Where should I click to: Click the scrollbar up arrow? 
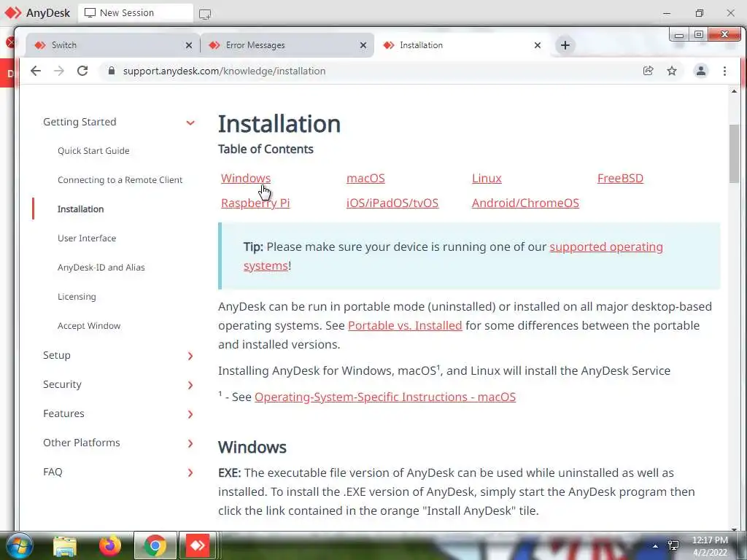pyautogui.click(x=734, y=91)
